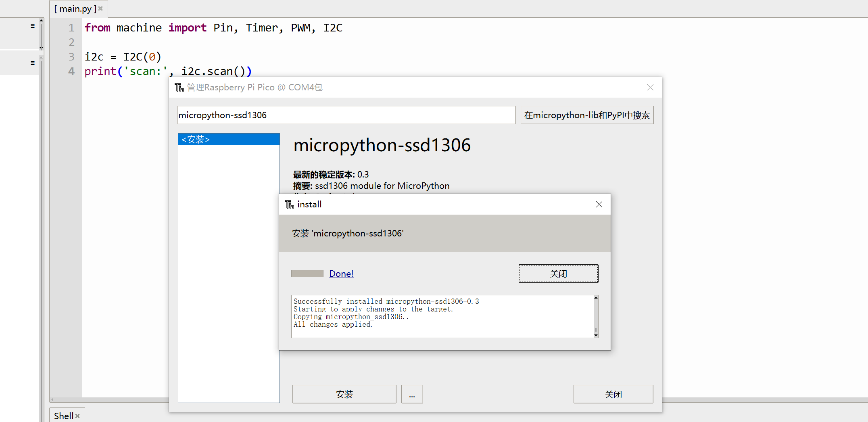
Task: Click the Thonny logo in the package manager title bar
Action: (x=179, y=87)
